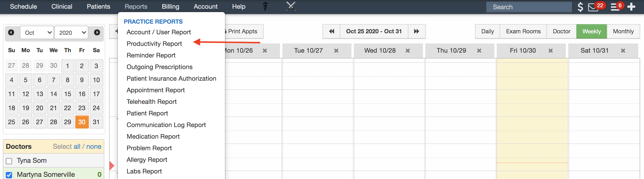Viewport: 644px width, 179px height.
Task: Go to next month in mini calendar
Action: 97,33
